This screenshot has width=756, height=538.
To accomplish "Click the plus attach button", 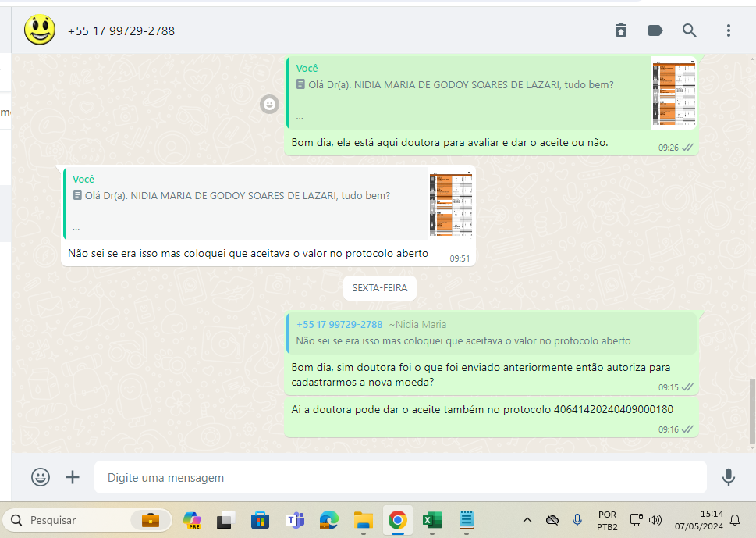I will (73, 477).
